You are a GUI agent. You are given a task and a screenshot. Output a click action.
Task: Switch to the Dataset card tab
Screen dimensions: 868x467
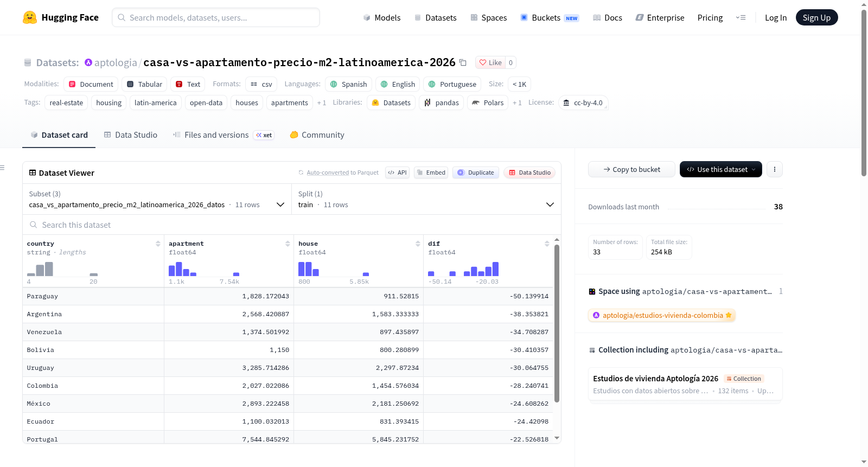coord(59,135)
